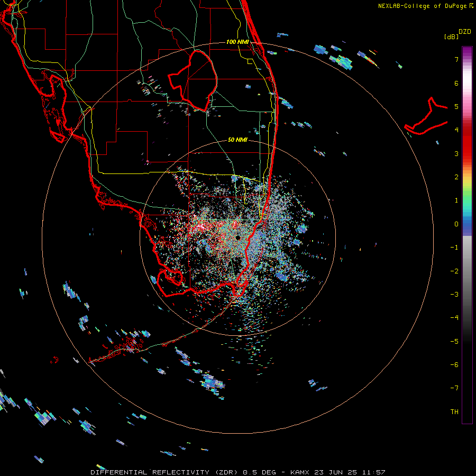This screenshot has height=476, width=476.
Task: Click the 5 value on color scale
Action: (x=456, y=106)
